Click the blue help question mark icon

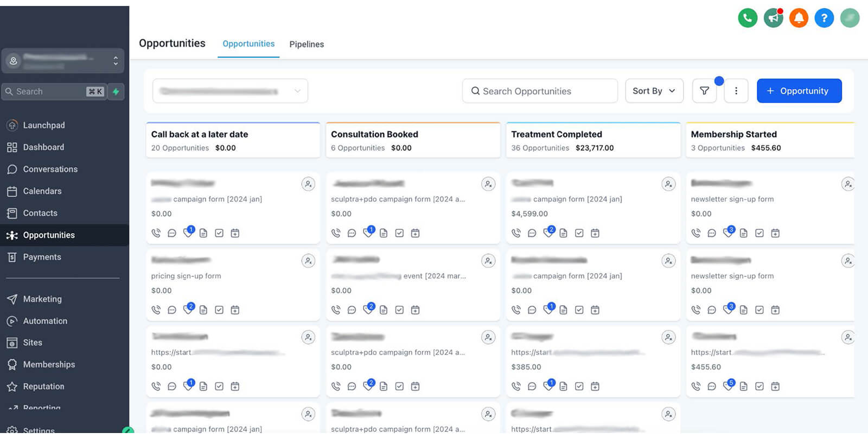pos(824,18)
